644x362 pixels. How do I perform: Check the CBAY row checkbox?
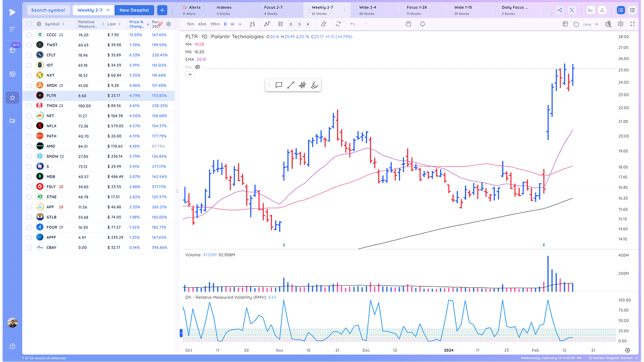point(29,248)
